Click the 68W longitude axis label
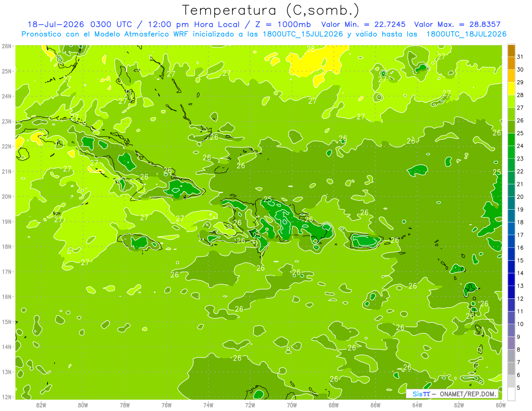This screenshot has width=532, height=411. (333, 405)
